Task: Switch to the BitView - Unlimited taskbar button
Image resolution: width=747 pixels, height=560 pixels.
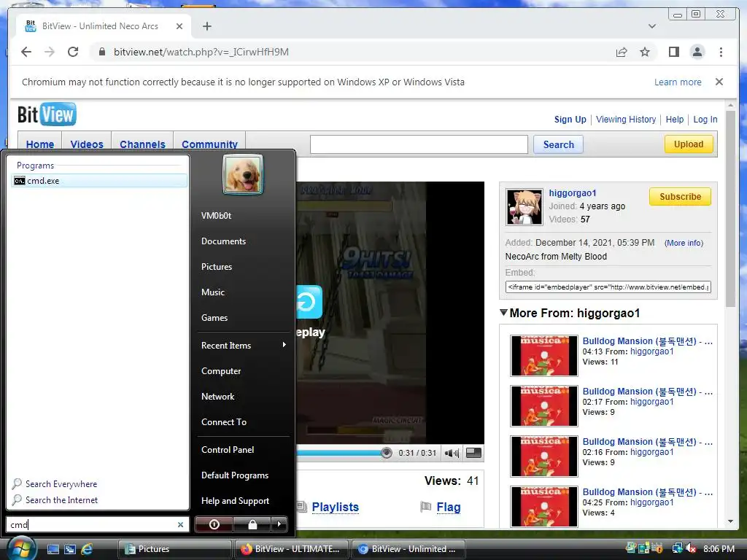Action: (x=408, y=549)
